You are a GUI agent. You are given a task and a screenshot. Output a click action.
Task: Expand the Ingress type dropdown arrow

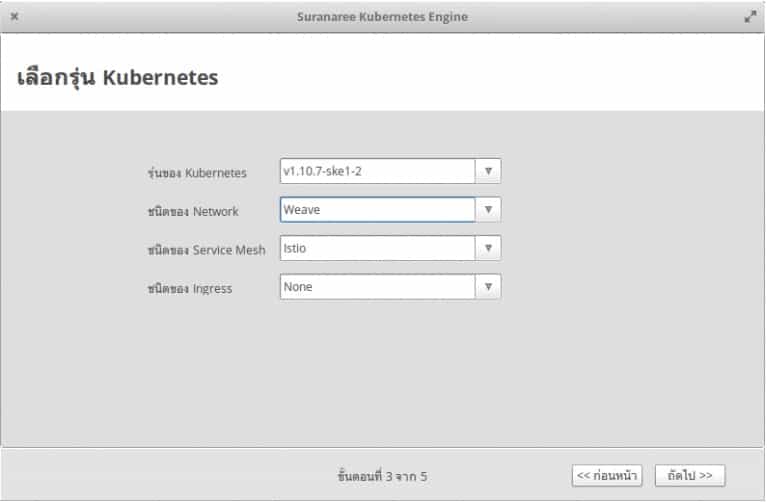(x=488, y=287)
